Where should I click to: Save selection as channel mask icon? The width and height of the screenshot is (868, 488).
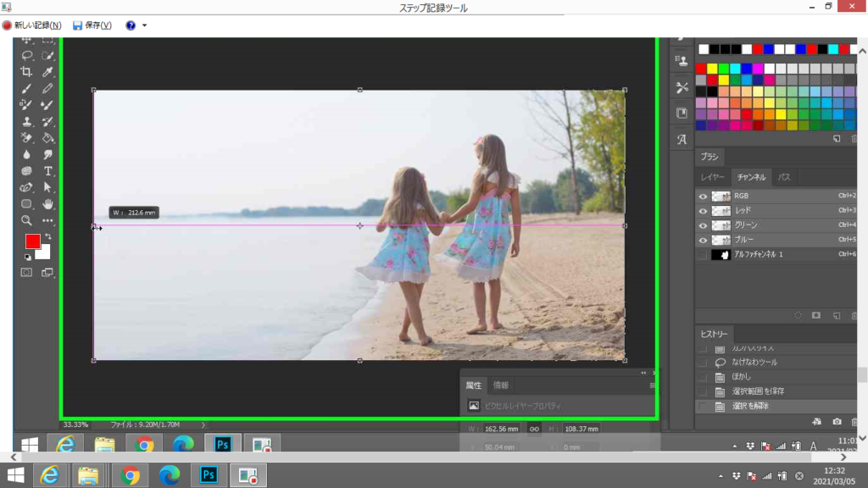click(816, 315)
